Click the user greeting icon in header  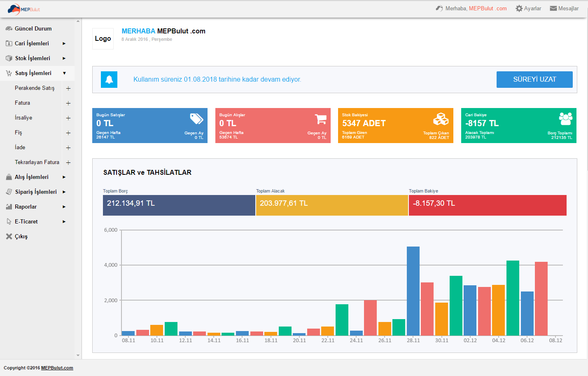(x=439, y=8)
